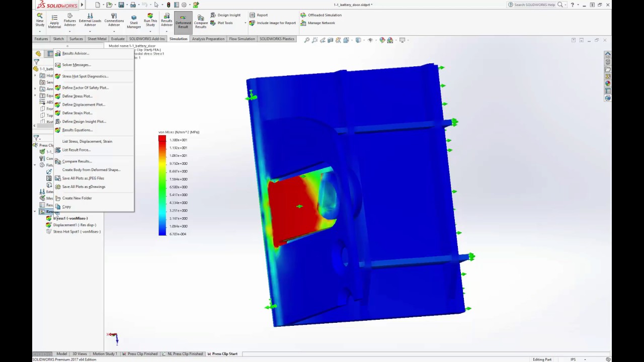Open Plot Tools
This screenshot has width=644, height=362.
pyautogui.click(x=222, y=23)
